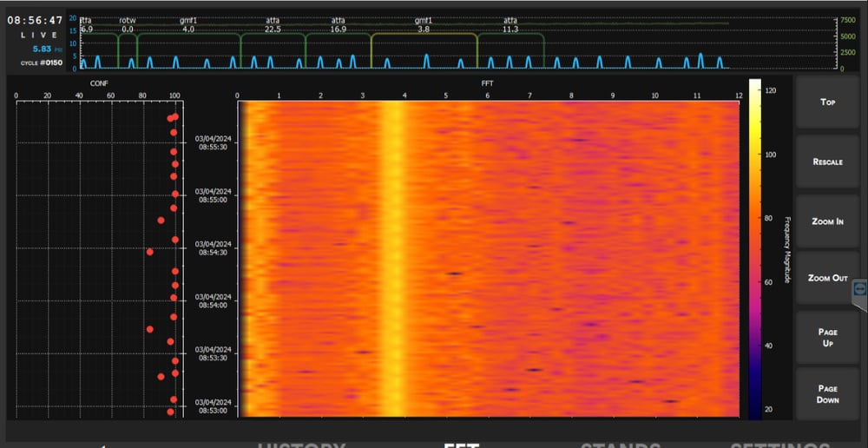Screen dimensions: 868x448
Task: Click the Cycle #0150 label
Action: click(41, 63)
